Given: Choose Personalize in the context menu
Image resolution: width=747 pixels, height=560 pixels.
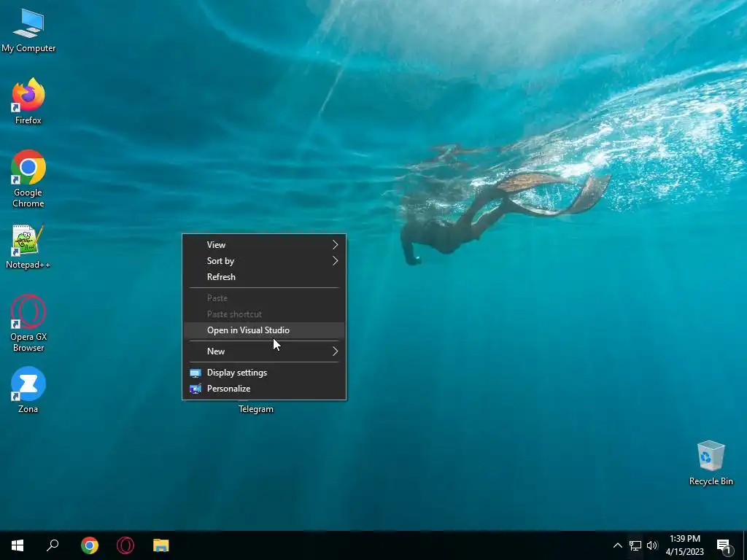Looking at the screenshot, I should [264, 389].
